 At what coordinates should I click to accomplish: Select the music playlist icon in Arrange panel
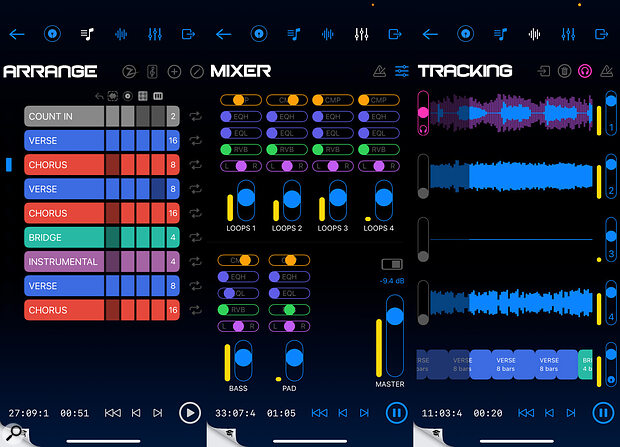pos(87,34)
